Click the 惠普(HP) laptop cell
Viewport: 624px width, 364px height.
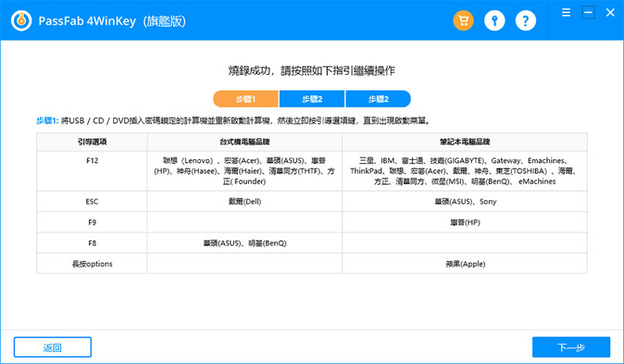tap(465, 222)
